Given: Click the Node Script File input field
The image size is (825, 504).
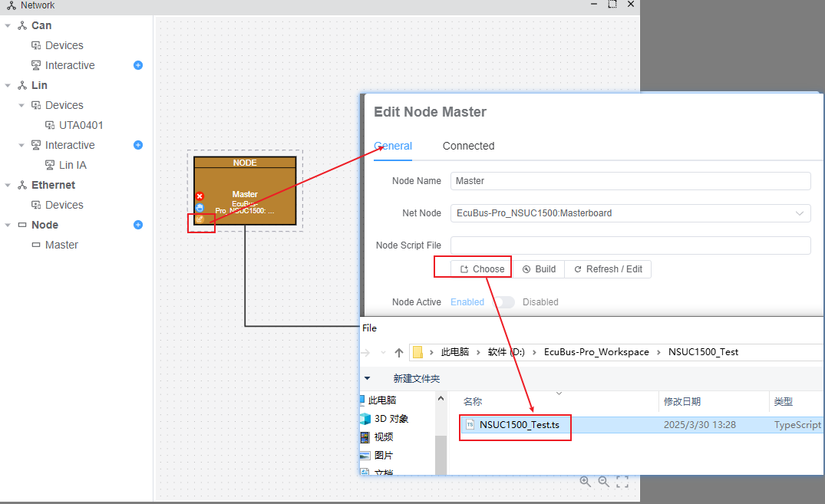Looking at the screenshot, I should (x=630, y=245).
